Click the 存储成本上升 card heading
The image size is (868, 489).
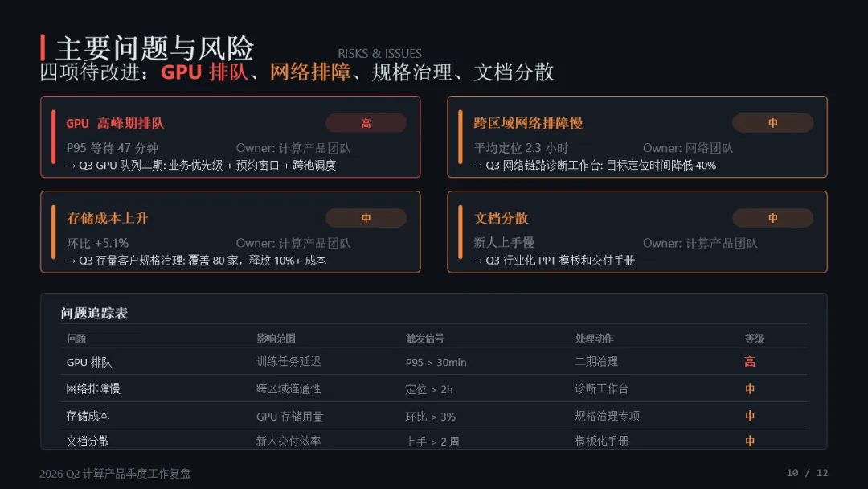point(108,218)
